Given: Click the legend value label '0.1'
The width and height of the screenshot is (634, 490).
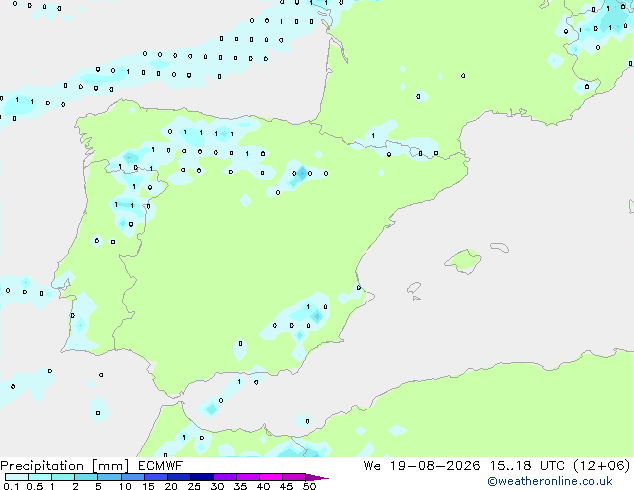Looking at the screenshot, I should (x=11, y=486).
